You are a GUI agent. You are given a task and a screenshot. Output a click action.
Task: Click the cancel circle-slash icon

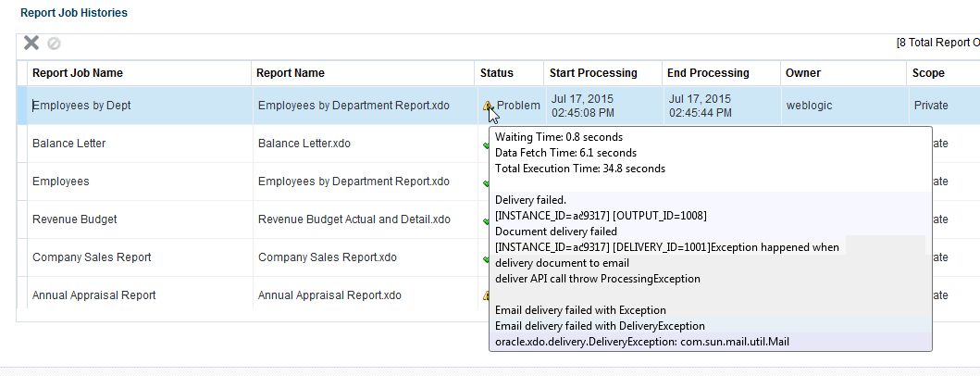click(x=55, y=44)
